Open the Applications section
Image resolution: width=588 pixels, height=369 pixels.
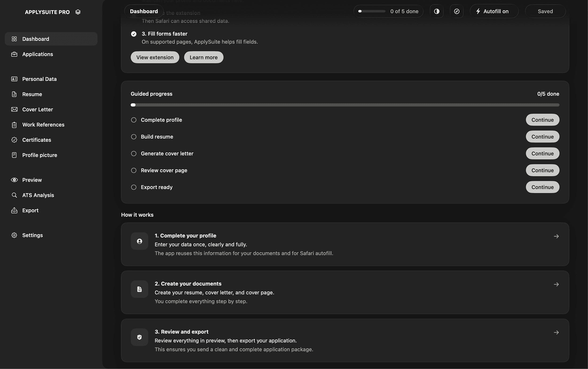(37, 54)
